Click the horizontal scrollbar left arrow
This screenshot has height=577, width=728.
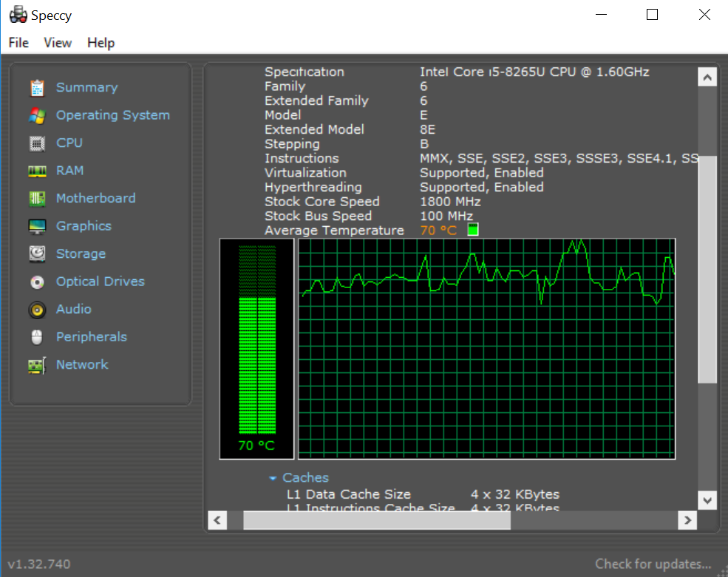(x=217, y=520)
